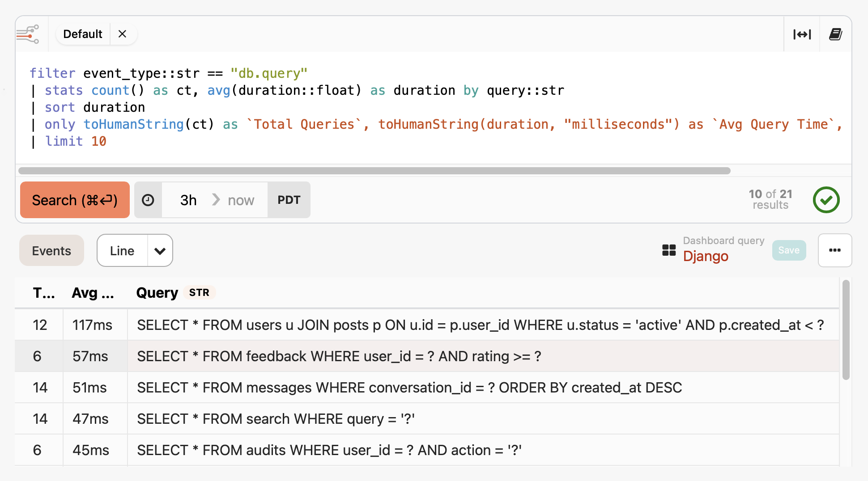Click the dashboard grid icon

click(x=669, y=250)
